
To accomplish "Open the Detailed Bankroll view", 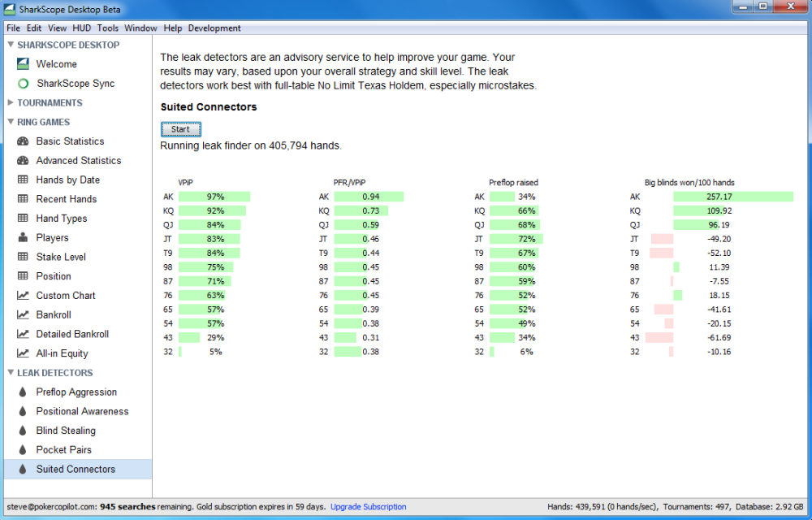I will coord(72,334).
